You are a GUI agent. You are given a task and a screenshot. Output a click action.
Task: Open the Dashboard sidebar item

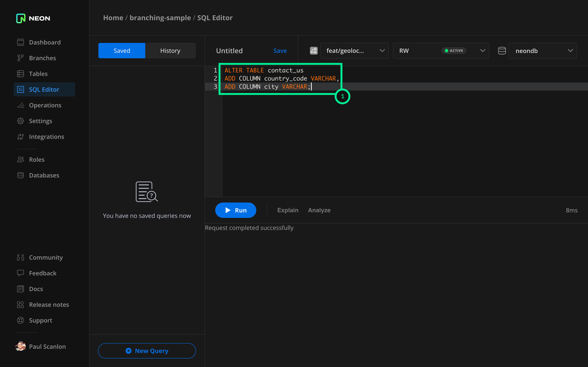click(x=45, y=42)
